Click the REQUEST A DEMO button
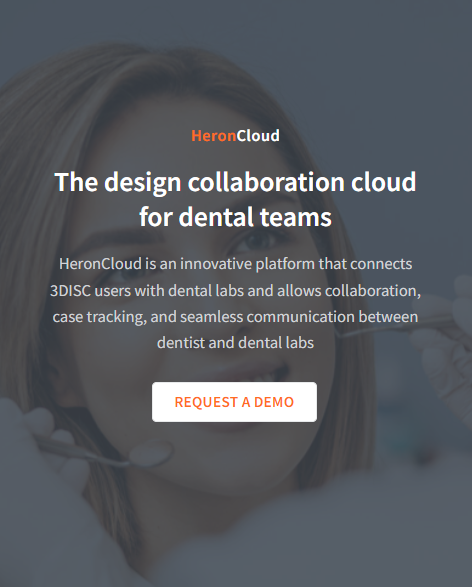472x587 pixels. coord(234,402)
